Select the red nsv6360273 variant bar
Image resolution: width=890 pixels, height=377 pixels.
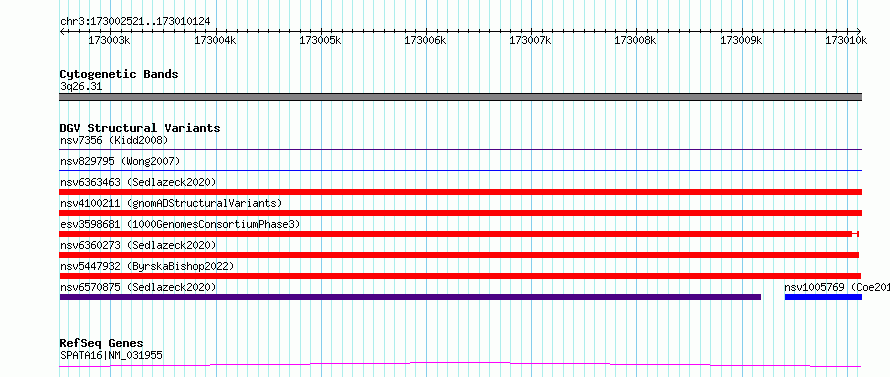459,255
